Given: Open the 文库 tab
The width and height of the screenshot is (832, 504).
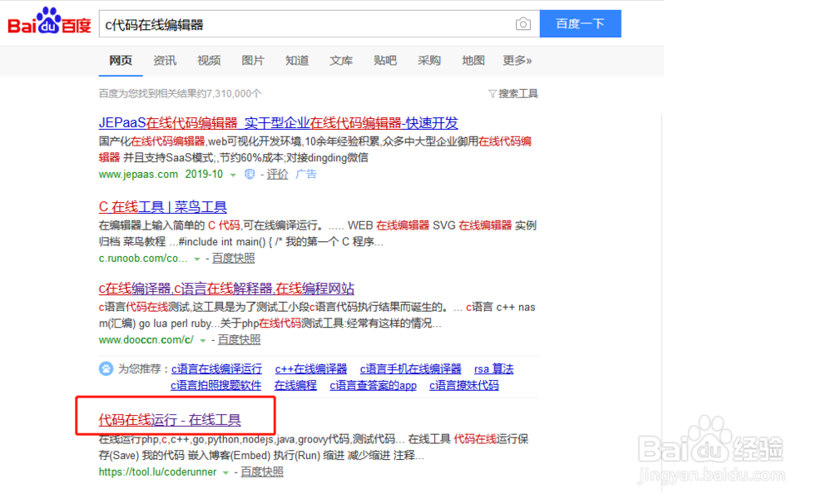Looking at the screenshot, I should click(340, 61).
